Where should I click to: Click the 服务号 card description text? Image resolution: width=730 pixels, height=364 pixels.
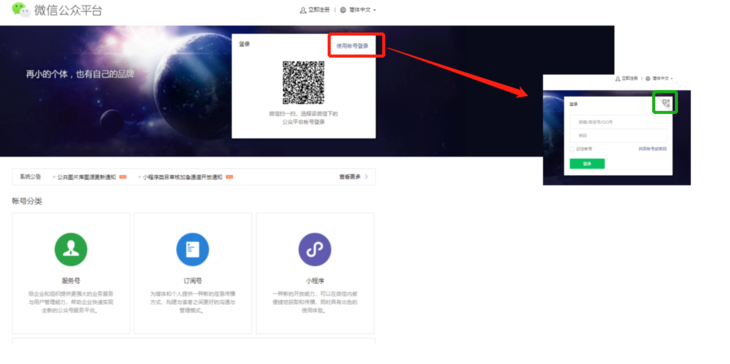[71, 302]
